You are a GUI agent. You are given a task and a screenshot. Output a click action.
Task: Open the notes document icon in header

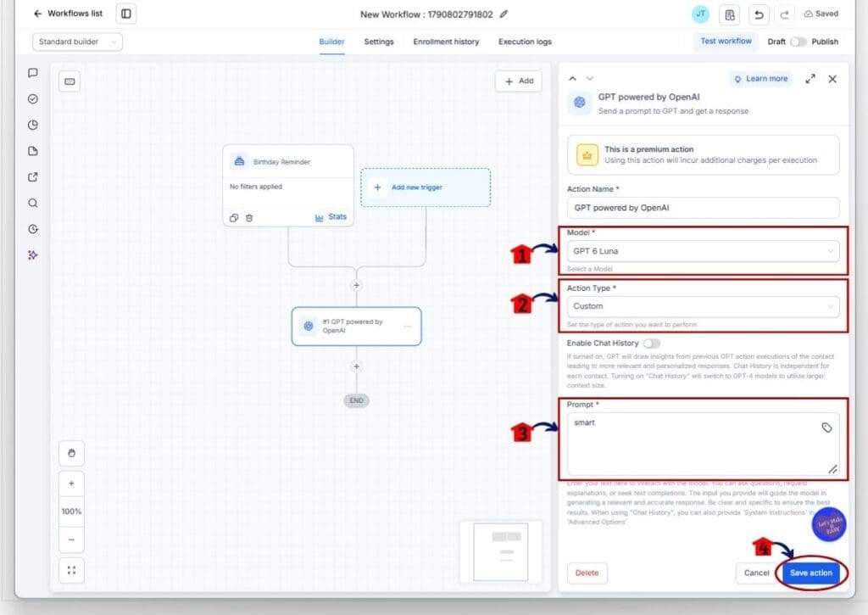730,14
